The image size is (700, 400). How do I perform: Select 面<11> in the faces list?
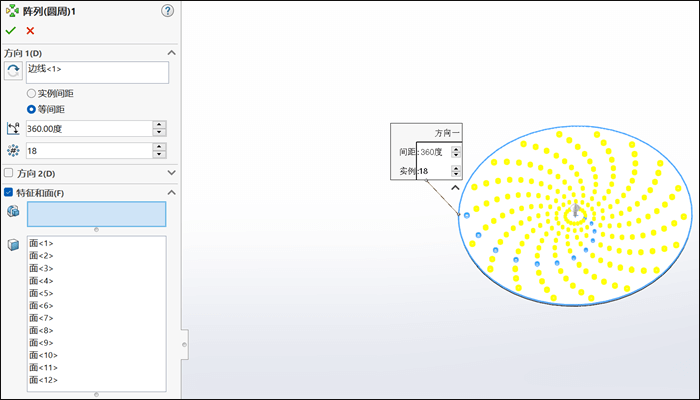click(x=43, y=367)
